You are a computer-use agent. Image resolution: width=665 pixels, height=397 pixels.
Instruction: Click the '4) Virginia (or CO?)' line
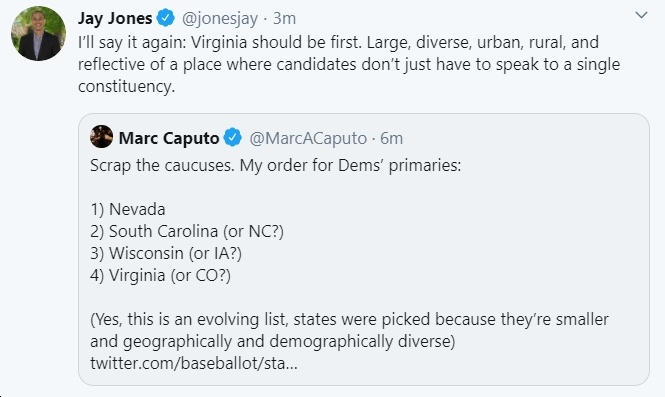click(160, 275)
